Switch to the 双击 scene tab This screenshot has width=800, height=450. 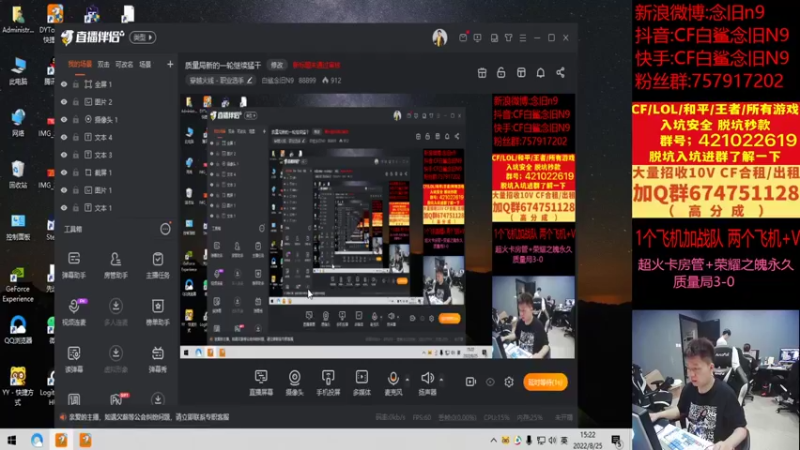click(x=104, y=64)
